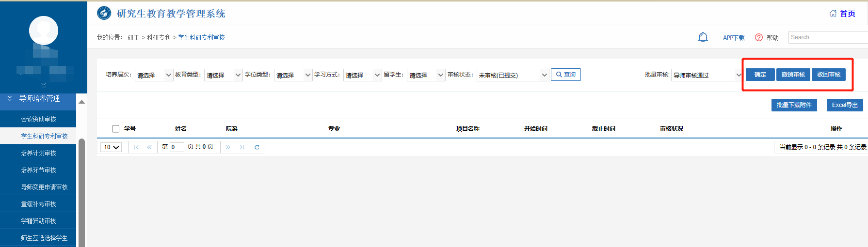Click the user avatar picture
This screenshot has width=868, height=247.
tap(44, 30)
